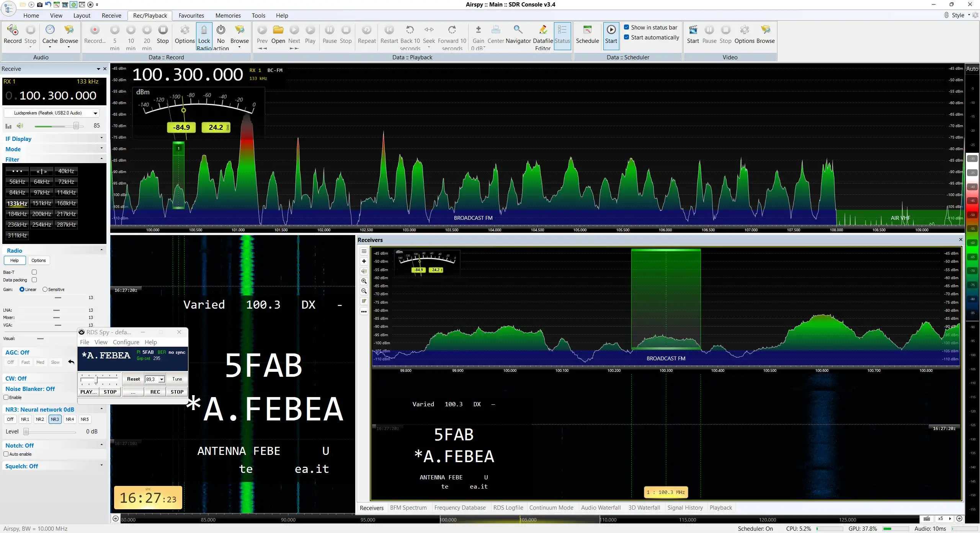
Task: Expand the Squelch section
Action: click(54, 466)
